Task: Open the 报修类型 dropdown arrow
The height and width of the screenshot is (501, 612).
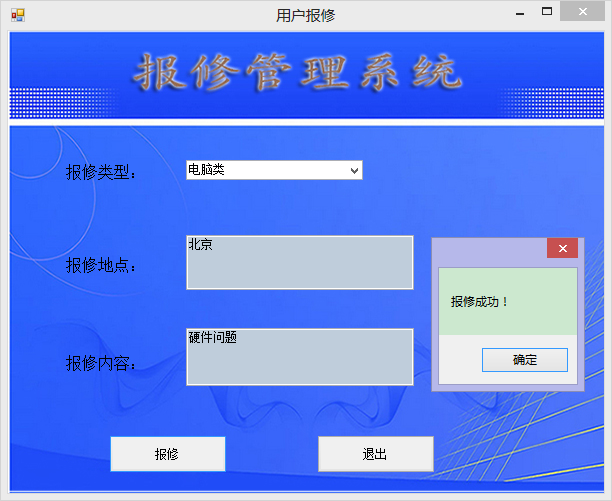Action: coord(354,171)
